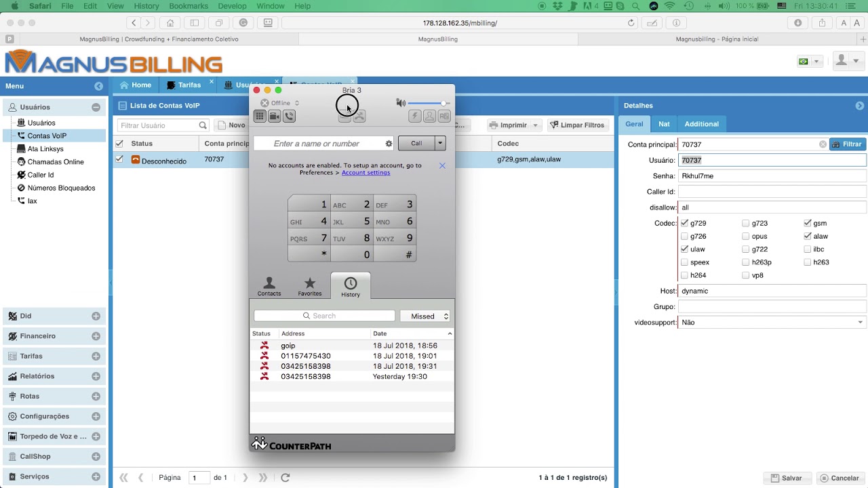The height and width of the screenshot is (488, 868).
Task: Enable the opus codec checkbox
Action: pos(746,236)
